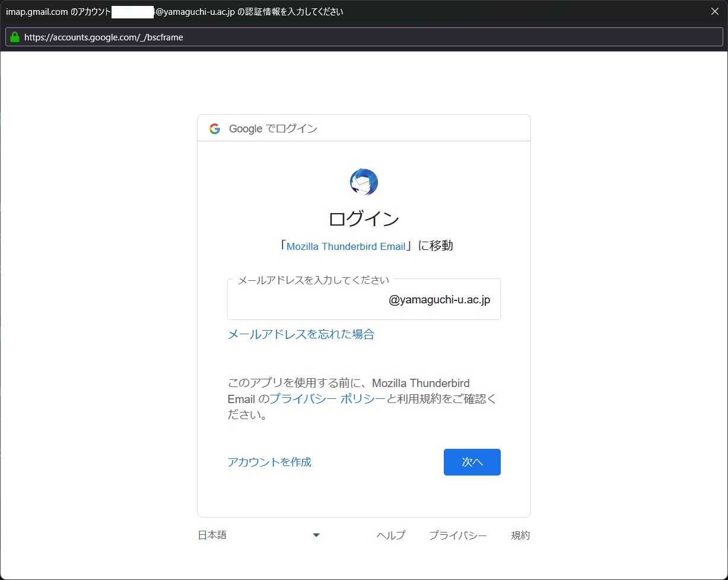Open the プライバシー ポリシー link
The width and height of the screenshot is (728, 580).
coord(328,399)
